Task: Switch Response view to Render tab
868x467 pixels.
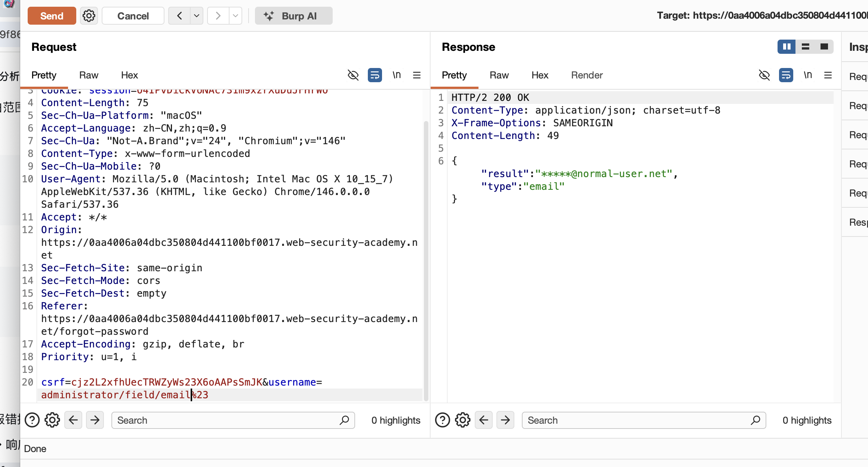Action: point(587,75)
